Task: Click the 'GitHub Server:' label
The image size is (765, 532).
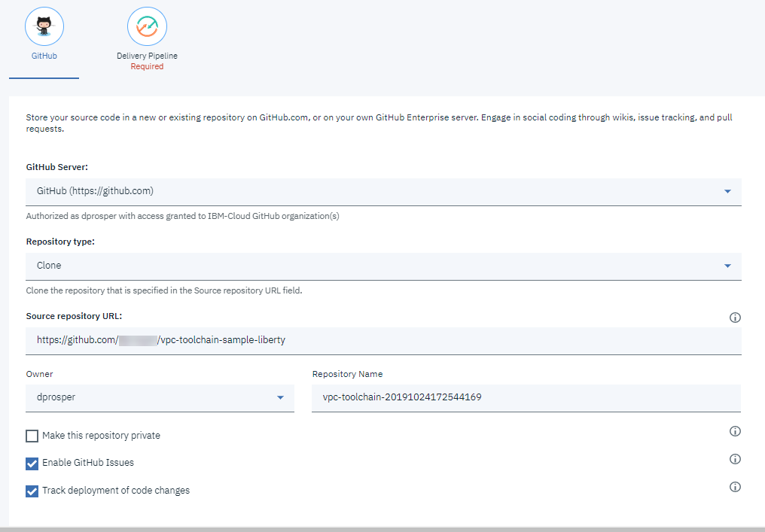Action: 57,167
